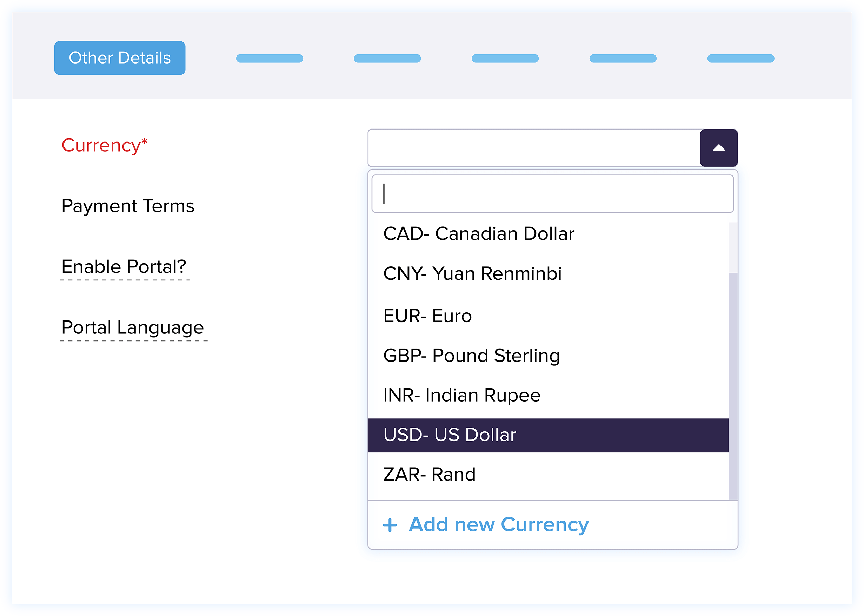Switch to the Other Details tab

point(119,58)
